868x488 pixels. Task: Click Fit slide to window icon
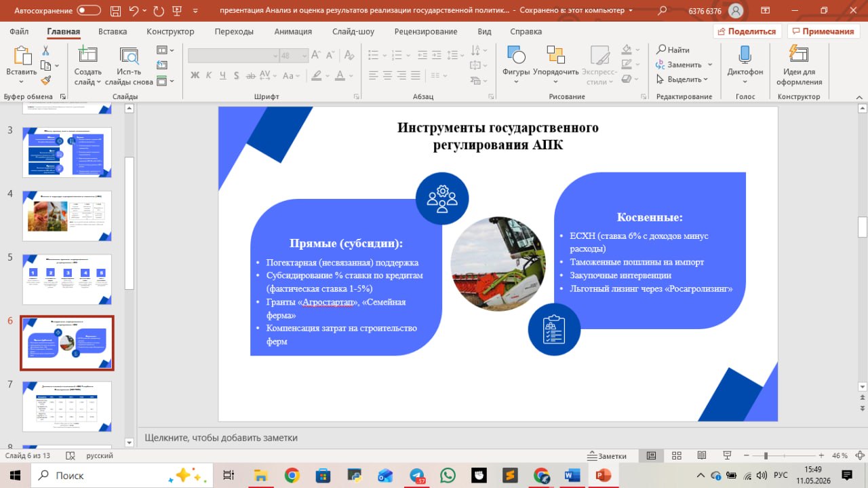coord(859,456)
